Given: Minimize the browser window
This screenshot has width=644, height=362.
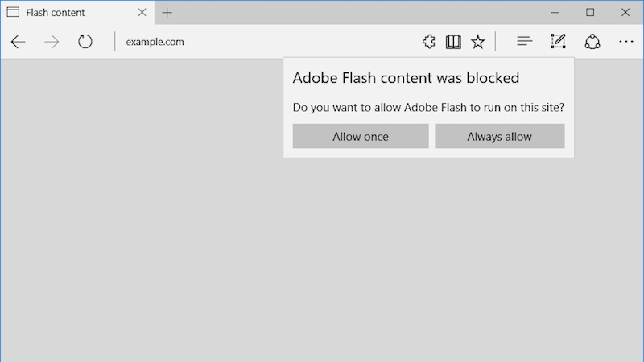Looking at the screenshot, I should pyautogui.click(x=555, y=13).
